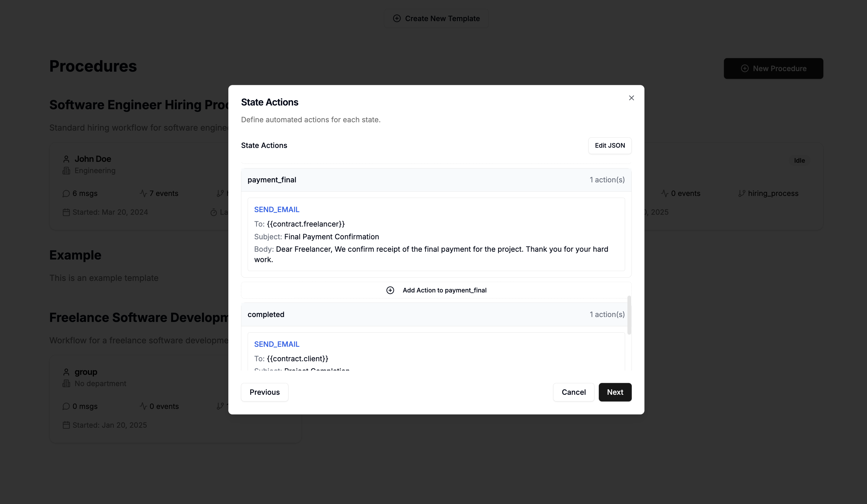Click calendar icon by Started Mar 20
The image size is (867, 504).
coord(66,212)
